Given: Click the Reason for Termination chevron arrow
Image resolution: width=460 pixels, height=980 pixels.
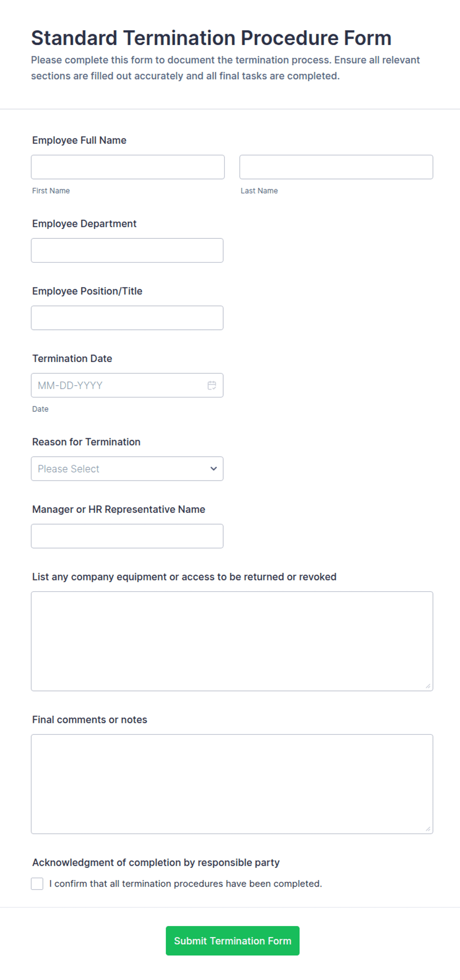Looking at the screenshot, I should click(214, 469).
